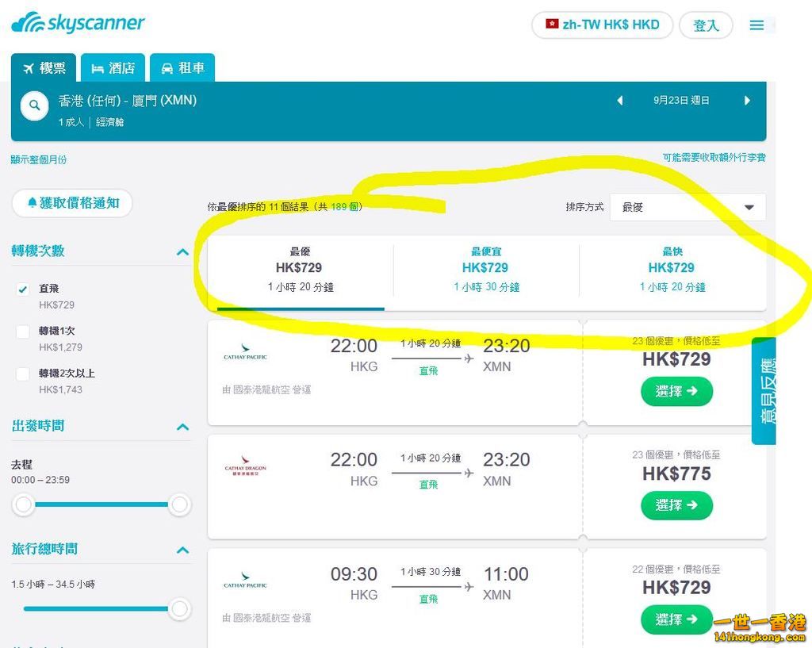Go to next date arrow
812x648 pixels.
[x=747, y=101]
